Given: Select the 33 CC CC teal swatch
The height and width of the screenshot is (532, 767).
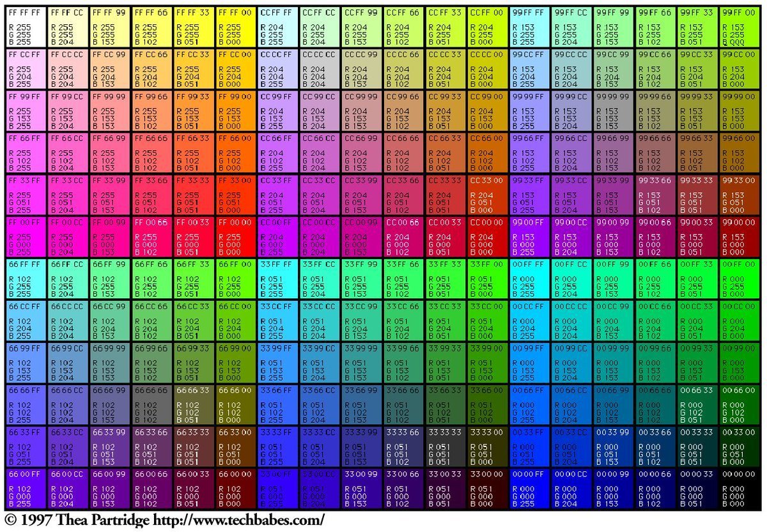Looking at the screenshot, I should (x=319, y=320).
